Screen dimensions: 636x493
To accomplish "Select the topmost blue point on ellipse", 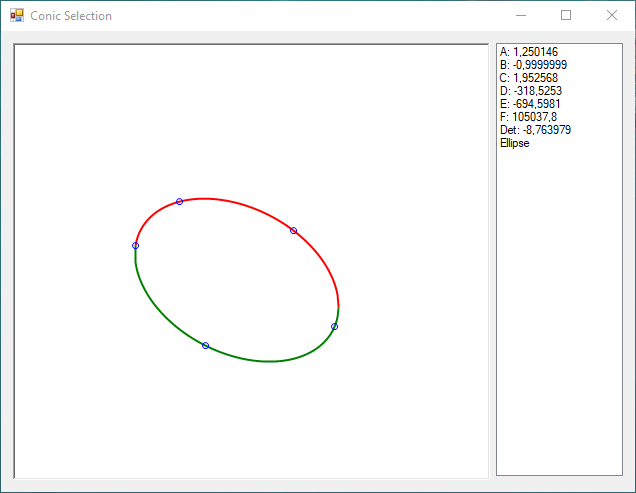I will [x=179, y=202].
